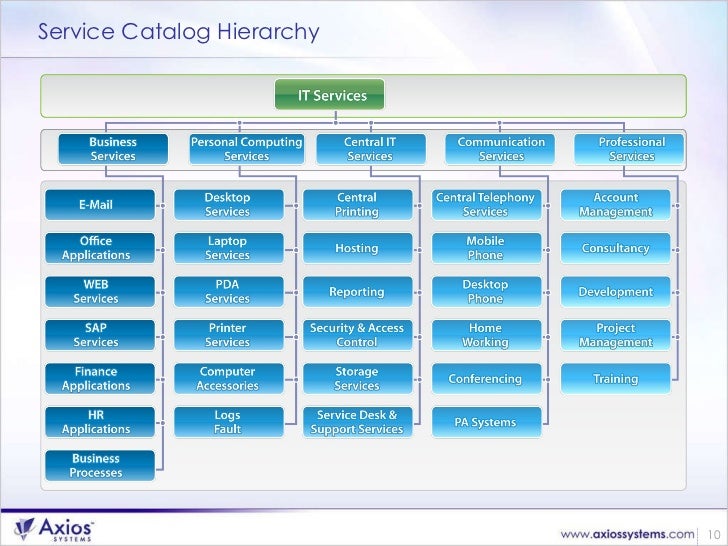Click the Training box

point(616,379)
